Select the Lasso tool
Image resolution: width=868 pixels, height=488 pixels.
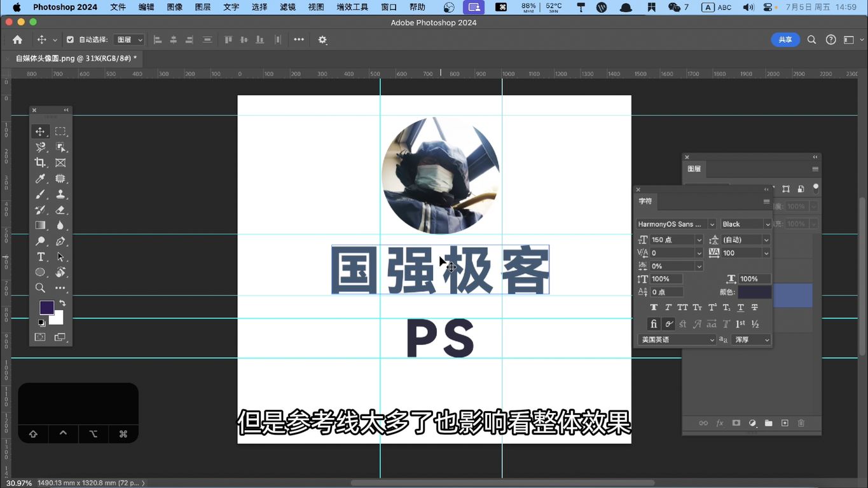(x=40, y=147)
